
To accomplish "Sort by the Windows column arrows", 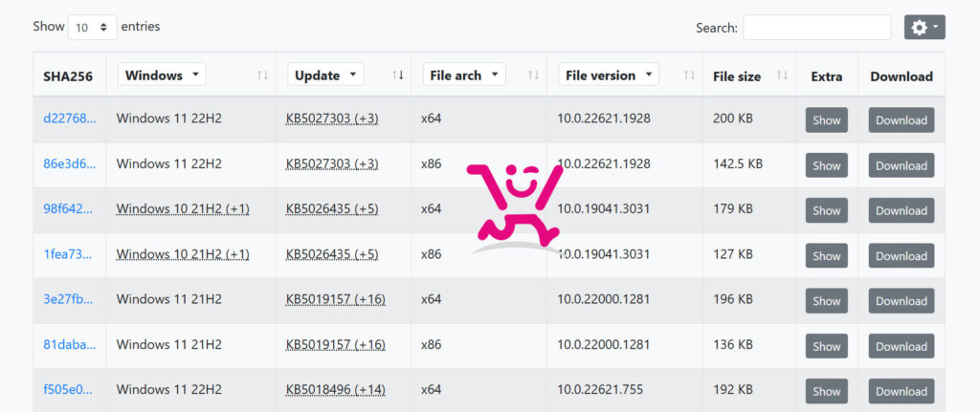I will [x=262, y=76].
